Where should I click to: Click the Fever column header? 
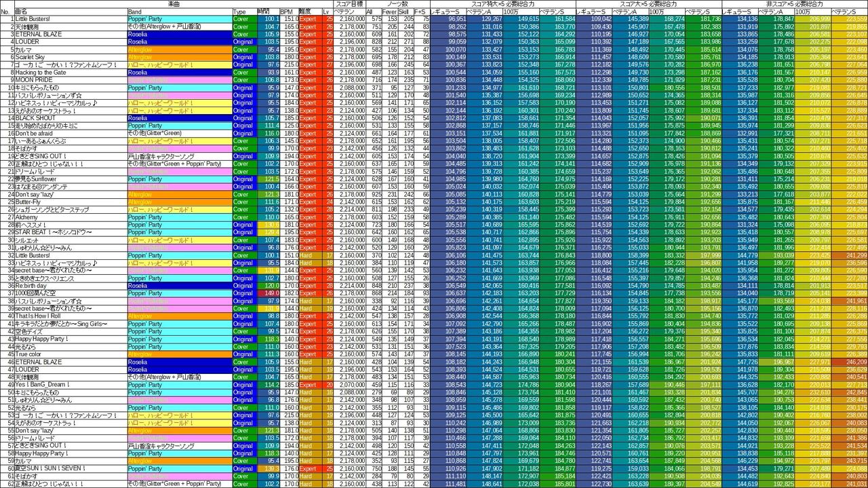pos(390,12)
